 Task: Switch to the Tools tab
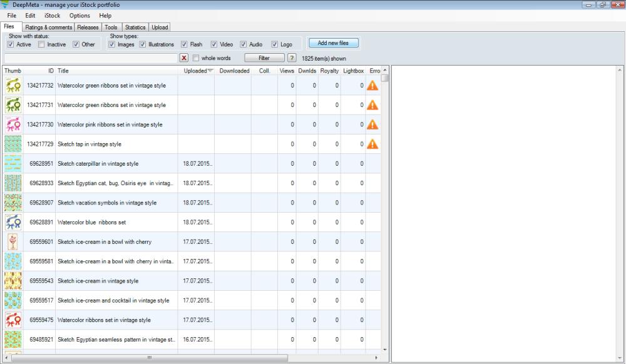tap(111, 27)
